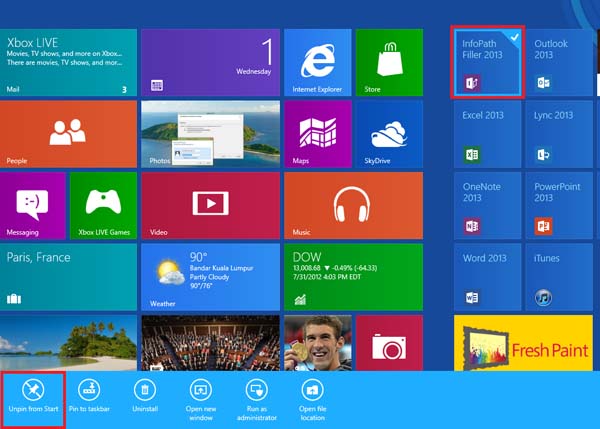Open the Calendar tile showing Wednesday

pos(210,63)
